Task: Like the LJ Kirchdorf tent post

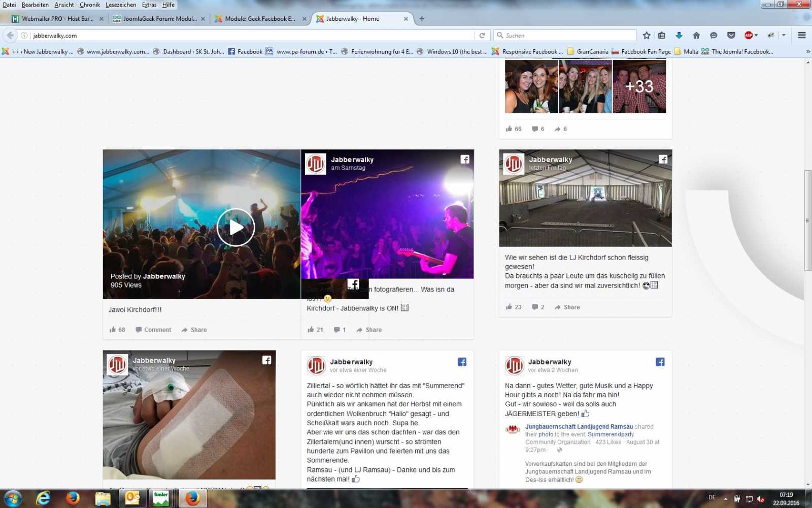Action: click(x=513, y=307)
